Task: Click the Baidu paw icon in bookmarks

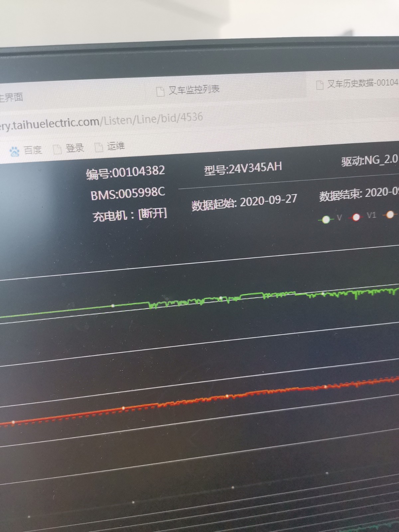Action: point(15,151)
